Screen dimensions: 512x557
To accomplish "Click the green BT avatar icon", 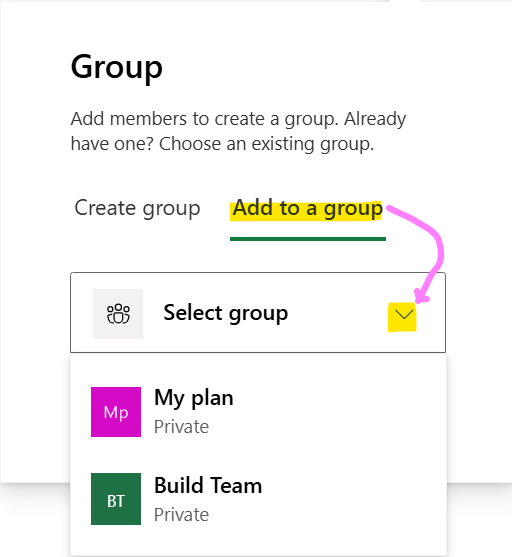I will [x=116, y=499].
